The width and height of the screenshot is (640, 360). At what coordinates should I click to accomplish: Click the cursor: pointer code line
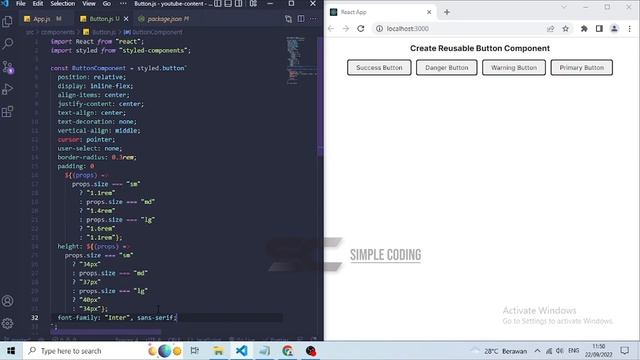pyautogui.click(x=86, y=140)
